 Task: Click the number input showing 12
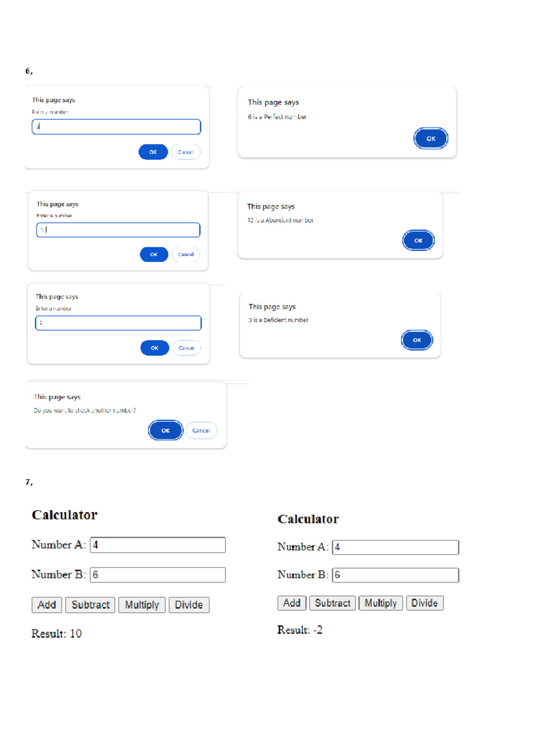tap(118, 230)
